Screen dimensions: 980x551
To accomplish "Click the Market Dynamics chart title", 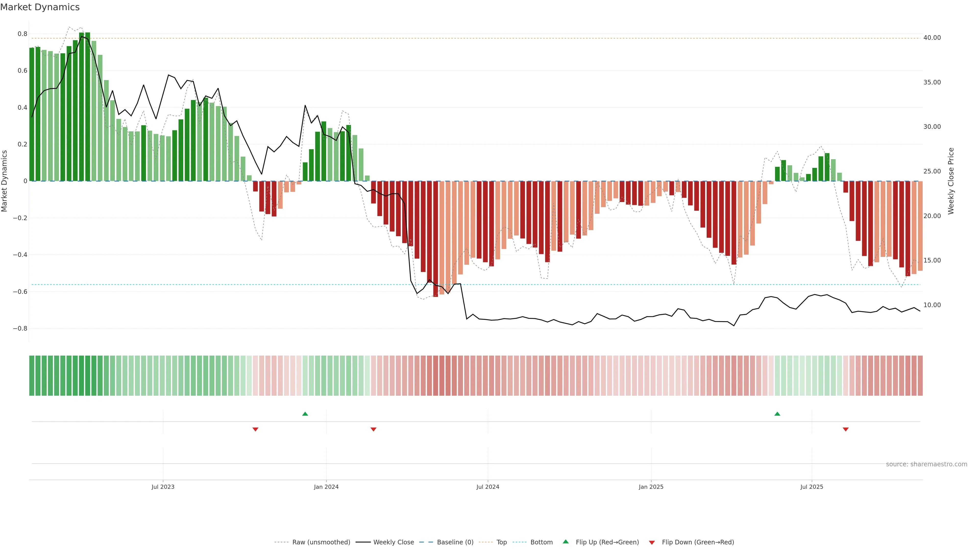I will [x=40, y=7].
